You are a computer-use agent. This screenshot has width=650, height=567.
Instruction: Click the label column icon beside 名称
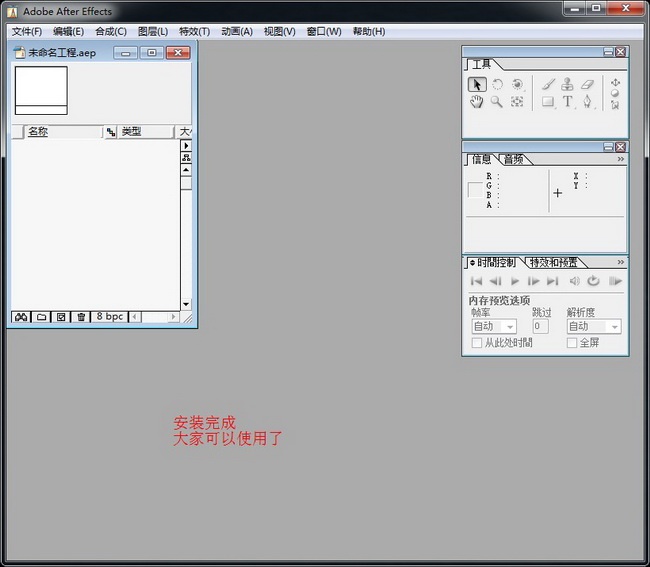click(x=111, y=132)
